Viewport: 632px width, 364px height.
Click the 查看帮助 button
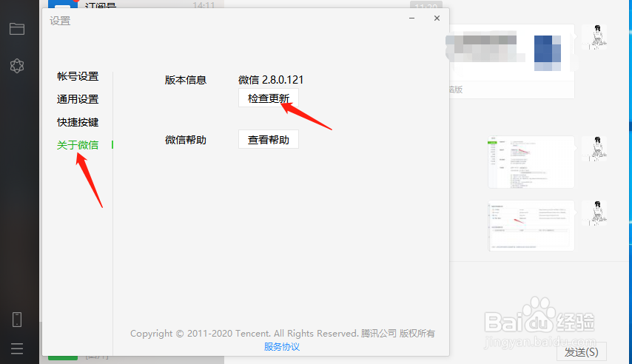point(269,140)
